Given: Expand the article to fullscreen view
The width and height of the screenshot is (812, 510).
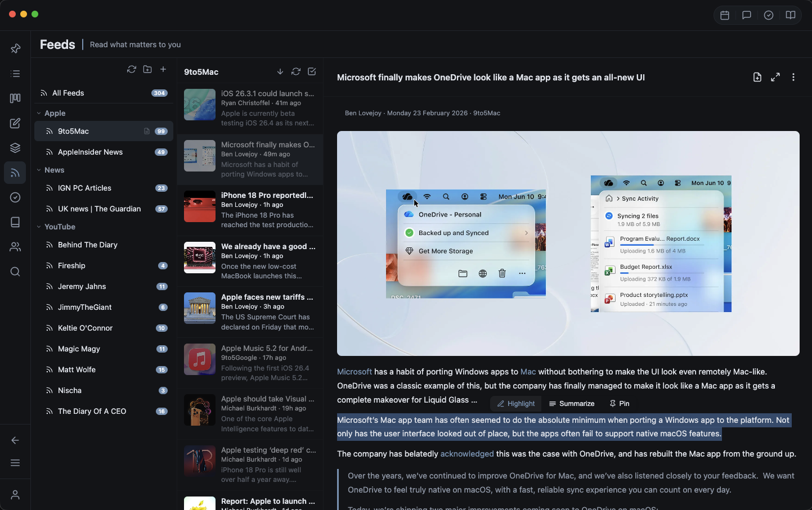Looking at the screenshot, I should pos(775,77).
